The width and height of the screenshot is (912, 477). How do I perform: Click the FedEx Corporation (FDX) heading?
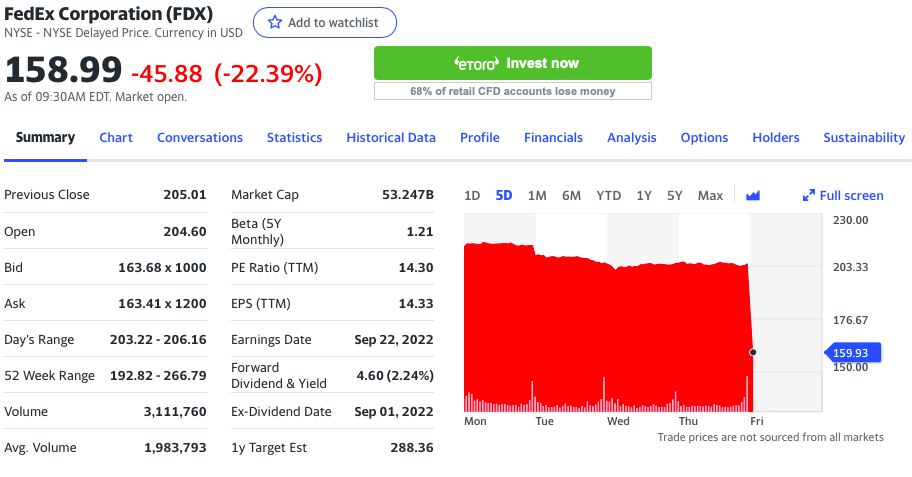109,13
